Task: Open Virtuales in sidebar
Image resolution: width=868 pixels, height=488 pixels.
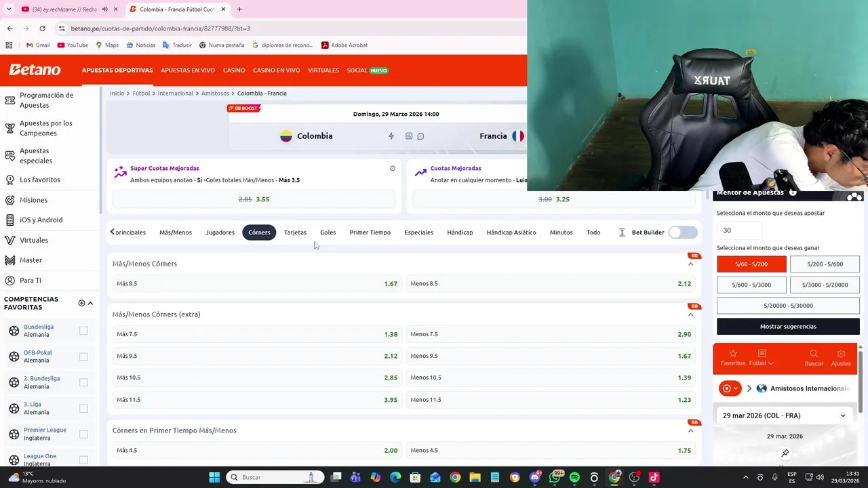Action: point(34,240)
